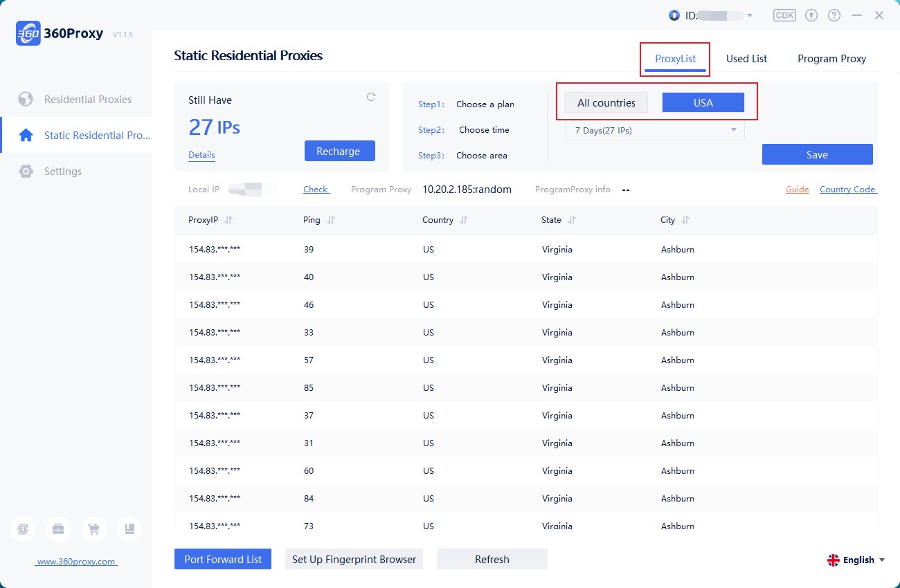Image resolution: width=900 pixels, height=588 pixels.
Task: Open the help question mark icon
Action: [x=834, y=15]
